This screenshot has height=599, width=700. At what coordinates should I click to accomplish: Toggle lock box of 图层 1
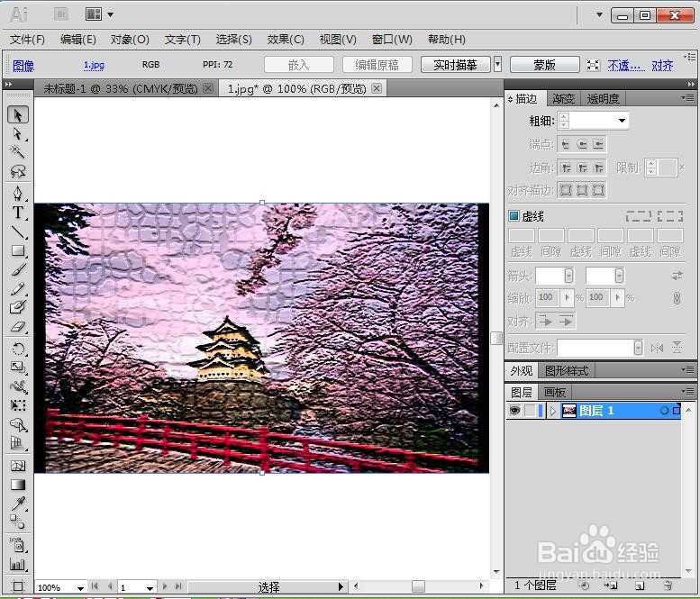point(530,410)
